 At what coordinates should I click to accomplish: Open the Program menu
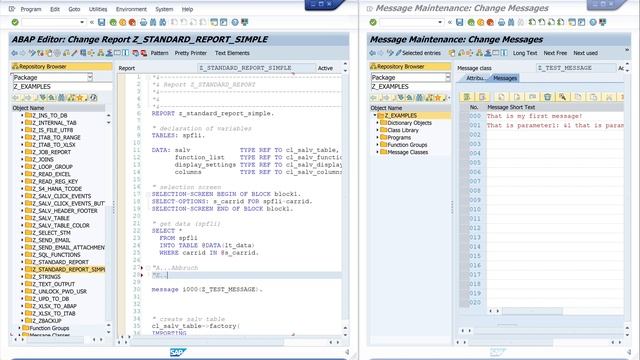click(x=31, y=9)
